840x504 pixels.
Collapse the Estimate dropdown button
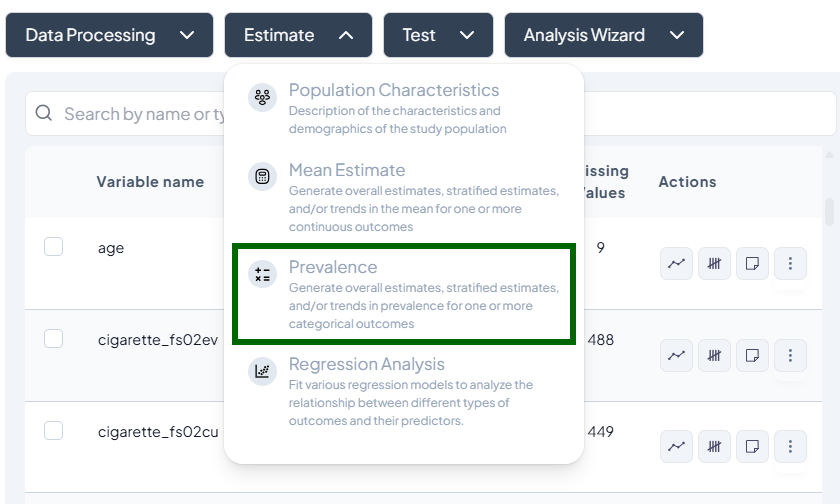point(298,35)
